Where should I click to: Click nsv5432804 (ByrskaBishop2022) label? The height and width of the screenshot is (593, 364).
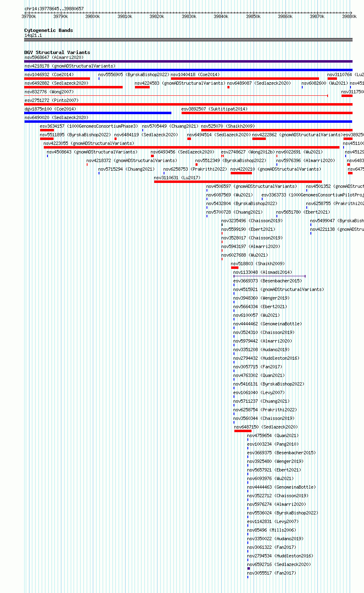point(242,203)
